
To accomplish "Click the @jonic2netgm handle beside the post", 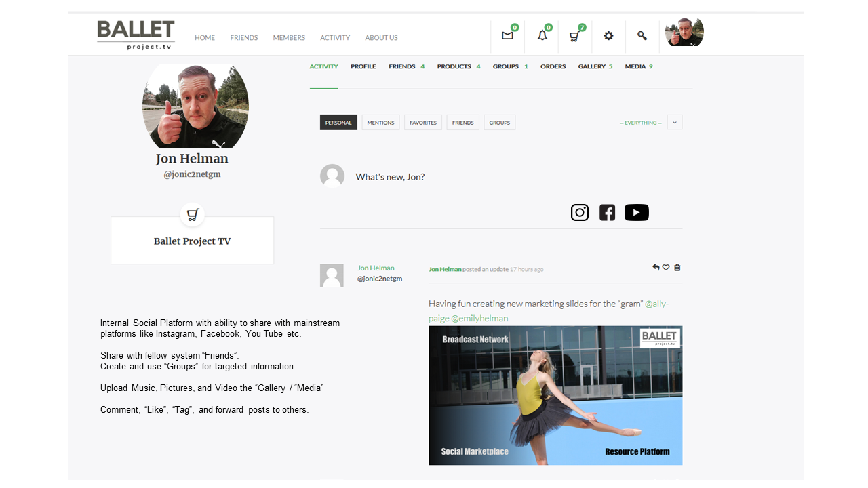I will click(380, 279).
